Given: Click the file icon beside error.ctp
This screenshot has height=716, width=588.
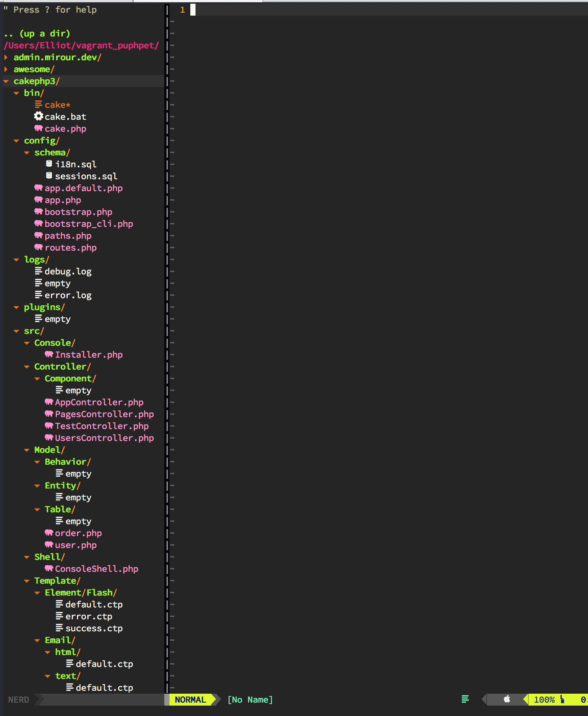Looking at the screenshot, I should (x=59, y=616).
